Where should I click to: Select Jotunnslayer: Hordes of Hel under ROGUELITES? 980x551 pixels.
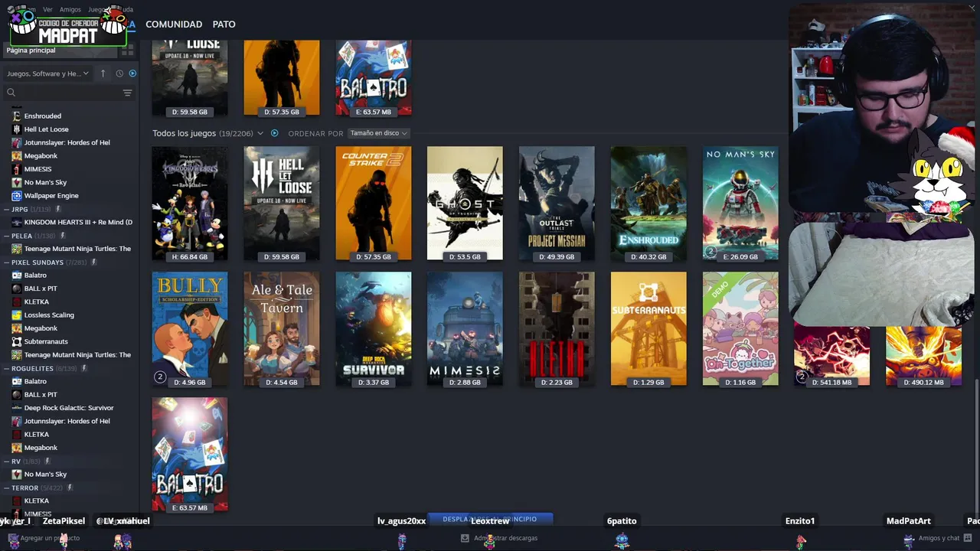click(67, 421)
